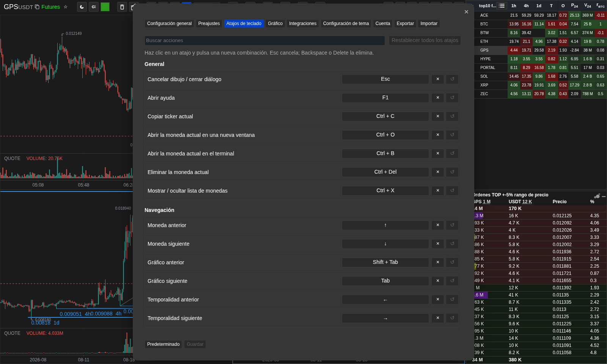Open the Exportar tab

coord(405,24)
